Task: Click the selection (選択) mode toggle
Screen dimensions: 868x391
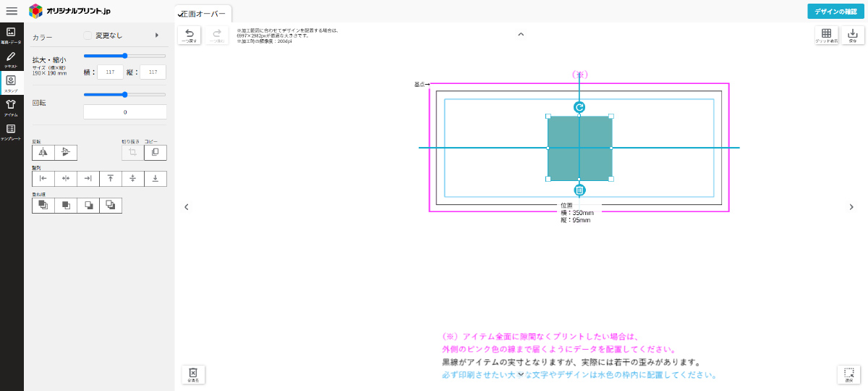Action: pyautogui.click(x=848, y=374)
